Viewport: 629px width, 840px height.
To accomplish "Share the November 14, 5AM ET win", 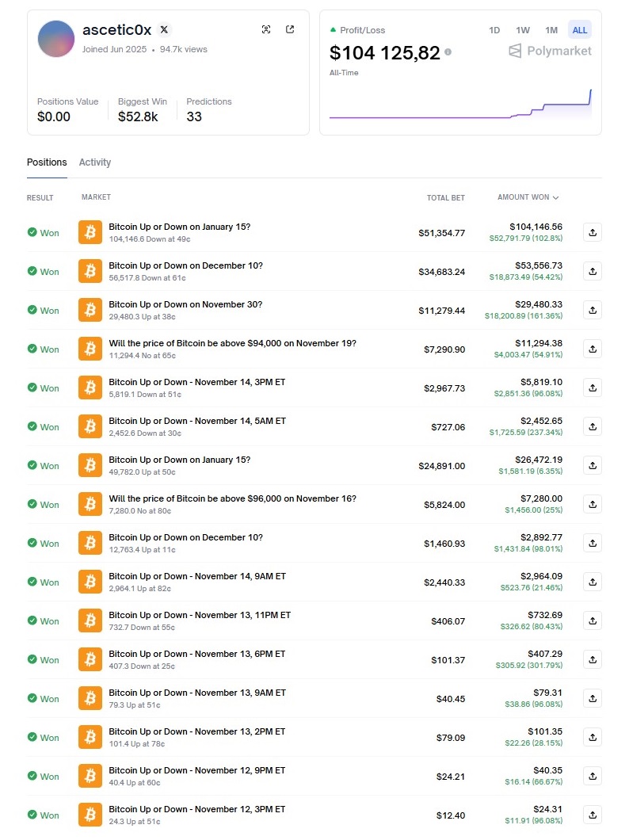I will click(x=593, y=427).
